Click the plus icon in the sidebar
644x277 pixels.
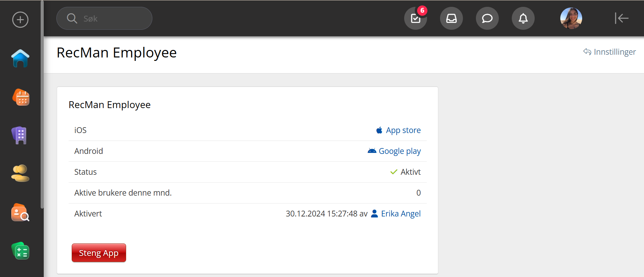[x=20, y=19]
